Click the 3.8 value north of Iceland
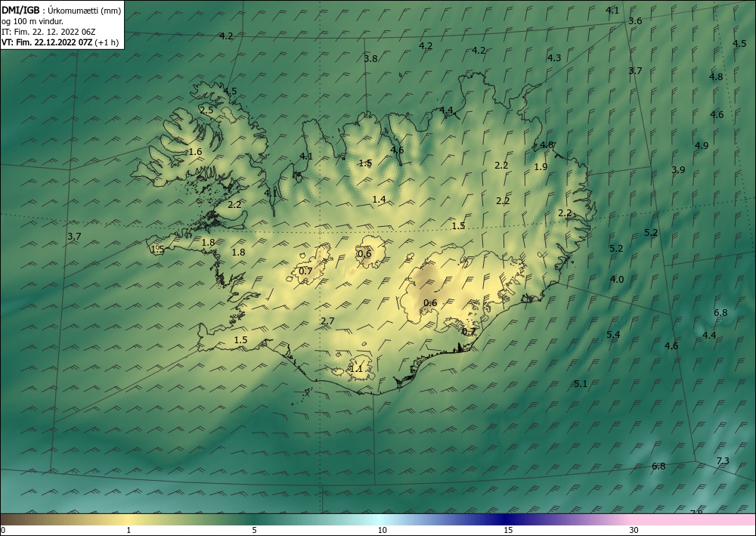Image resolution: width=756 pixels, height=536 pixels. pyautogui.click(x=370, y=59)
